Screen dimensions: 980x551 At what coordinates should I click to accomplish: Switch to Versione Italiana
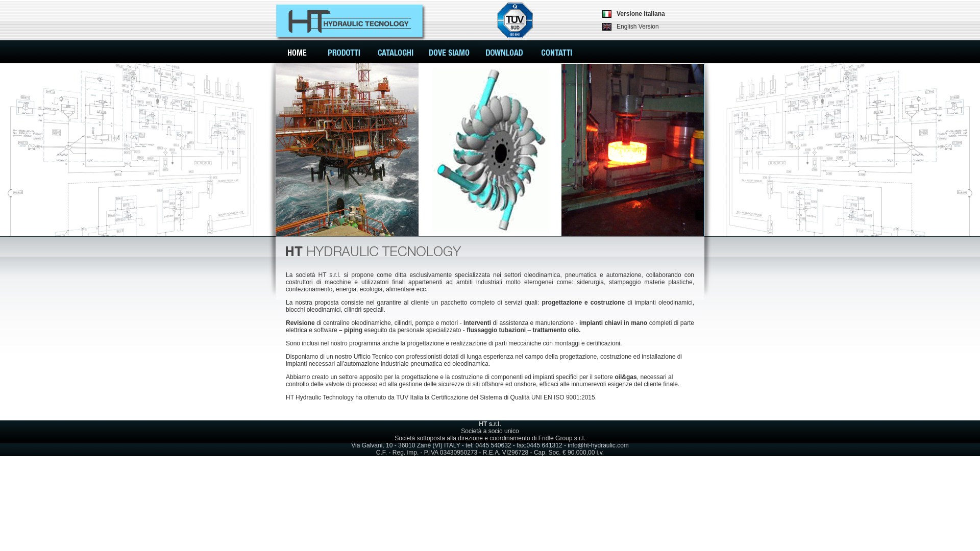click(x=640, y=14)
